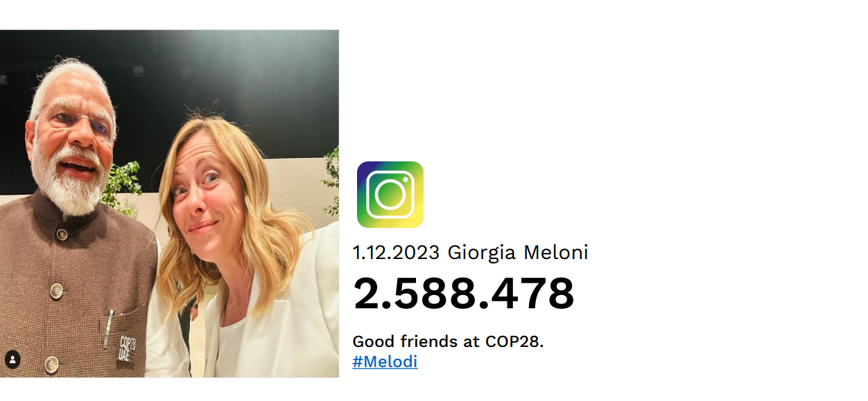Click the pen in the vest pocket
Screen dimensions: 868x401
pyautogui.click(x=108, y=329)
